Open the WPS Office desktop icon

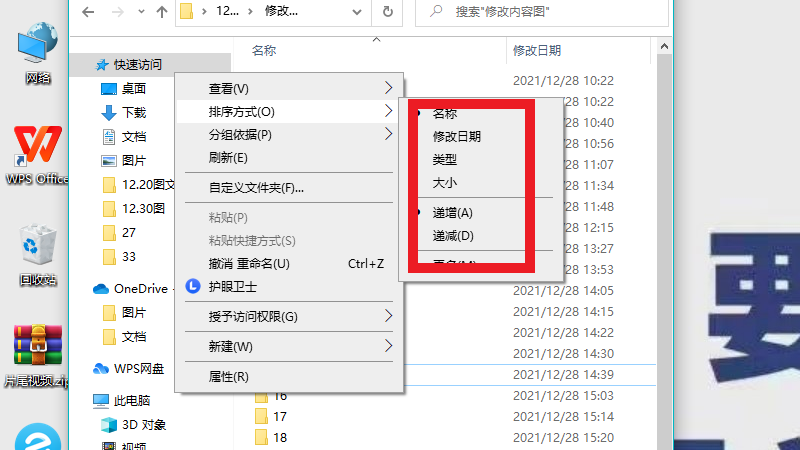(x=37, y=152)
